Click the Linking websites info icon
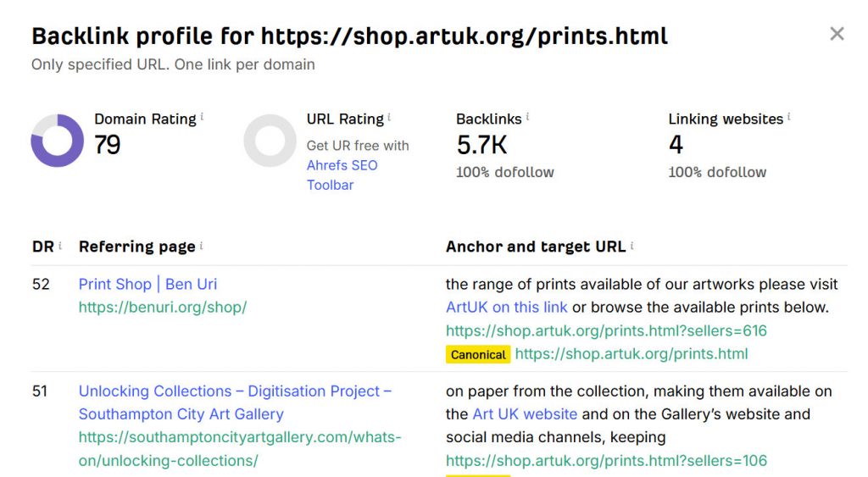Screen dimensions: 868x477 pyautogui.click(x=789, y=117)
